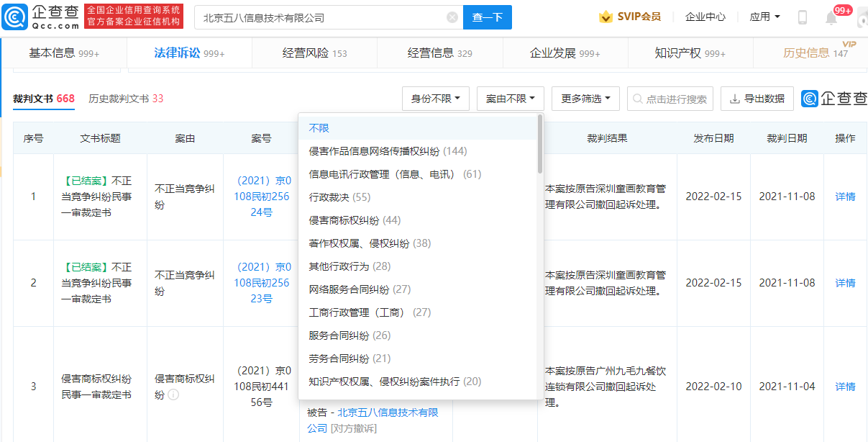Choose 劳务合同纠纷 (21) option
Viewport: 868px width, 442px height.
click(418, 358)
